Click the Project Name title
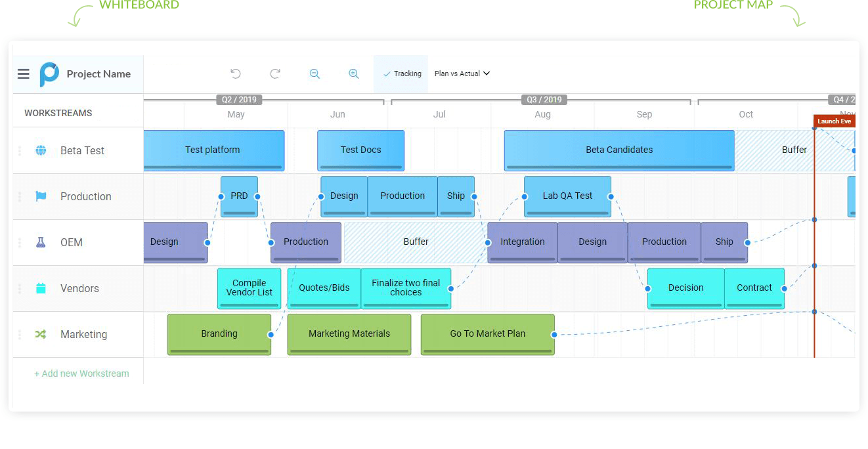Image resolution: width=868 pixels, height=449 pixels. (x=98, y=74)
